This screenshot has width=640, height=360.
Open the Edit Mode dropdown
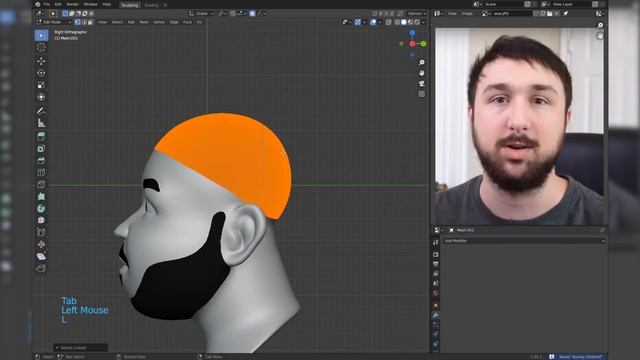pyautogui.click(x=53, y=22)
